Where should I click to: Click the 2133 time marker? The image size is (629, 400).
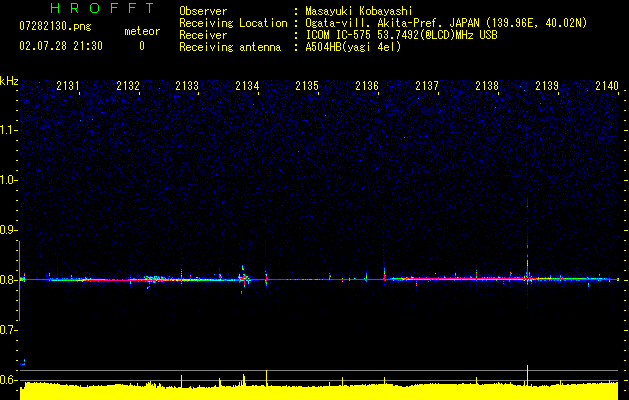click(x=187, y=86)
